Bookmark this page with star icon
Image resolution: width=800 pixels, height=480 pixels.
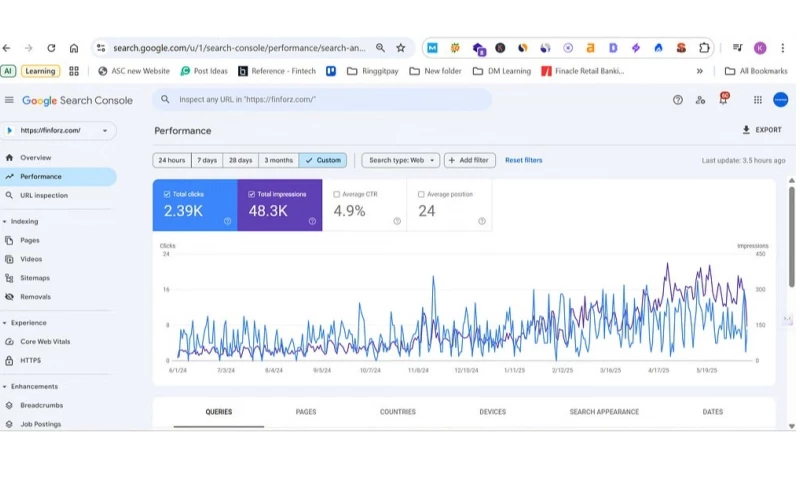pos(401,48)
